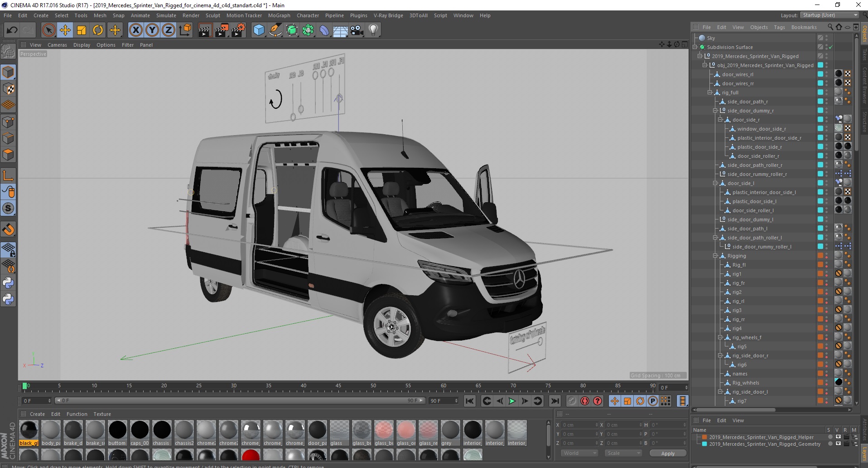Go to start of animation
The width and height of the screenshot is (868, 468).
click(470, 401)
